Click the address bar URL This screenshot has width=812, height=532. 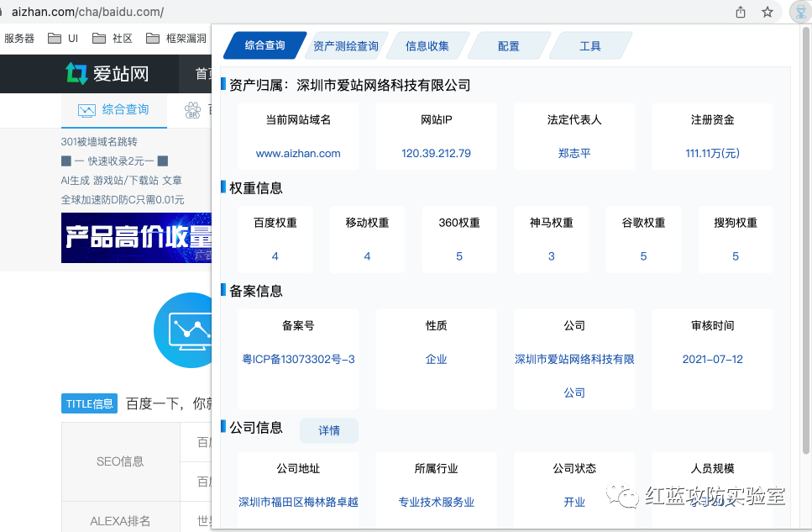[x=87, y=12]
